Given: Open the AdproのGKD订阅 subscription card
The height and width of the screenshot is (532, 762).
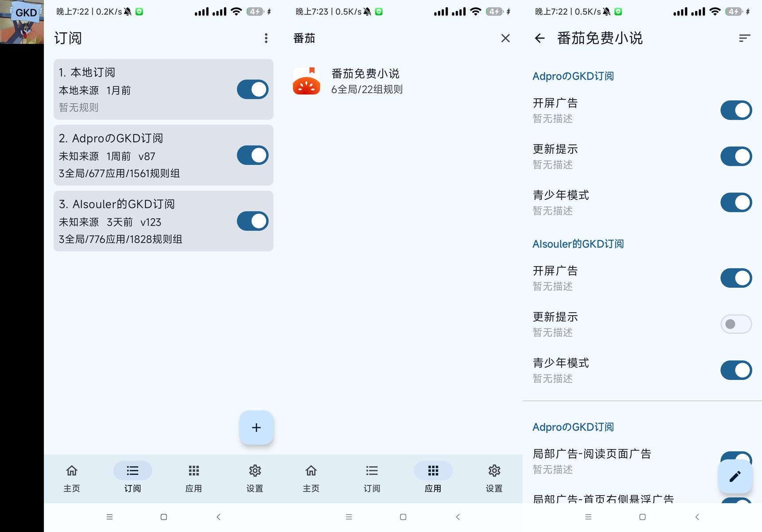Looking at the screenshot, I should pos(164,155).
